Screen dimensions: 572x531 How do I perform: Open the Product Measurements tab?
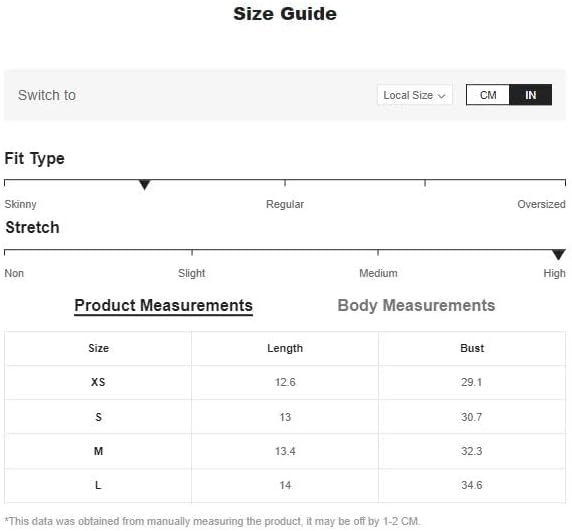coord(163,306)
